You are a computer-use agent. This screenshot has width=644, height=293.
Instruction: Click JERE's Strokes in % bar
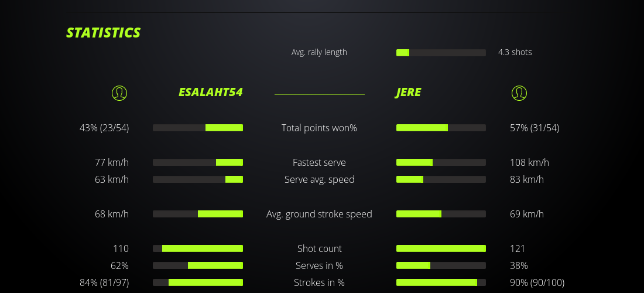click(x=441, y=282)
